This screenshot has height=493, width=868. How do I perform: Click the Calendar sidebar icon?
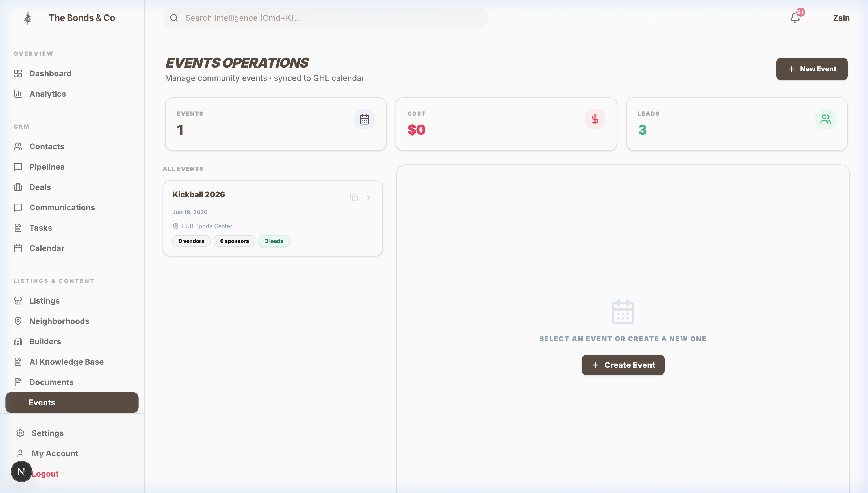[x=18, y=248]
